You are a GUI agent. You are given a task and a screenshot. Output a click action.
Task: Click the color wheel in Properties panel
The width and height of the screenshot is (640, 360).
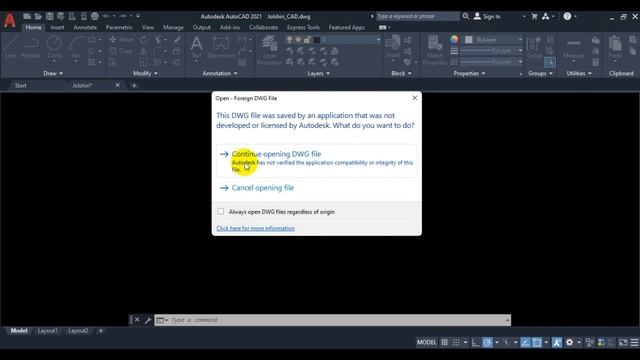454,39
